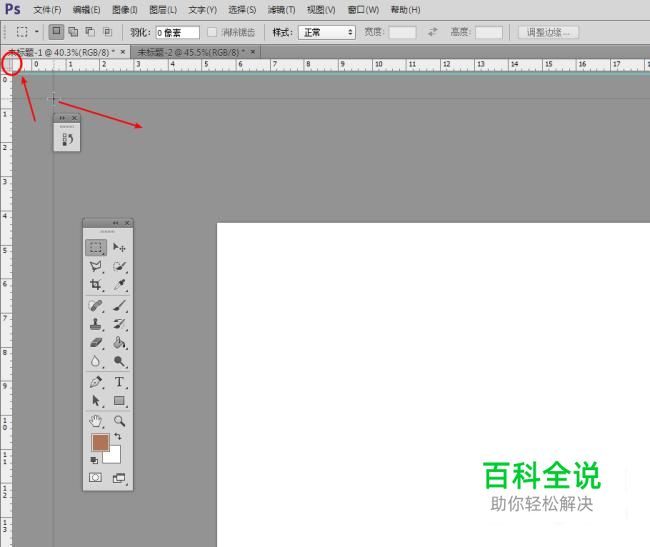Screen dimensions: 650x547
Task: Select the Hand tool
Action: pos(96,421)
